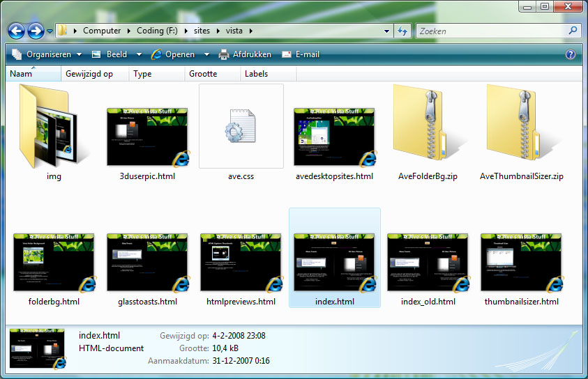Open the recent pages dropdown arrow
Screen dimensions: 588x379
point(50,31)
